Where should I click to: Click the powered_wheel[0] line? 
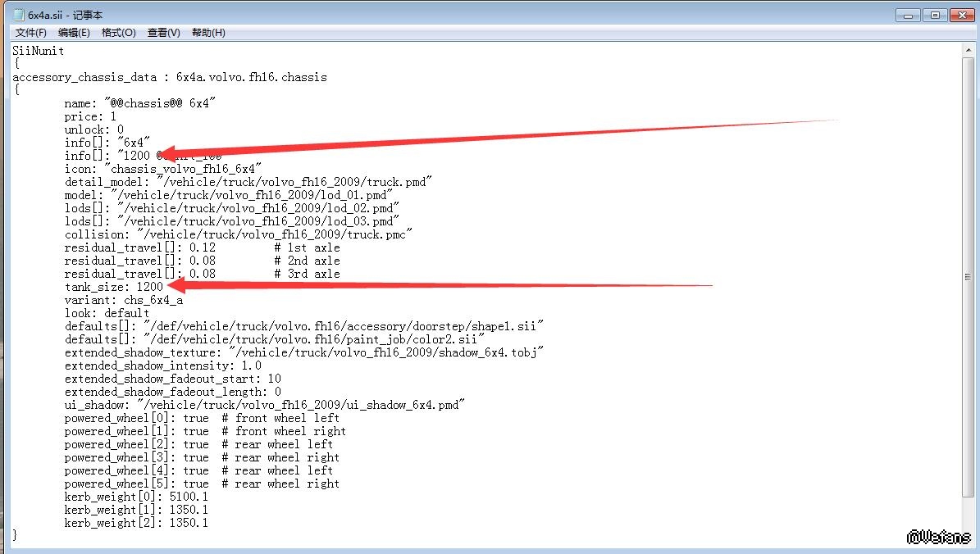point(202,418)
